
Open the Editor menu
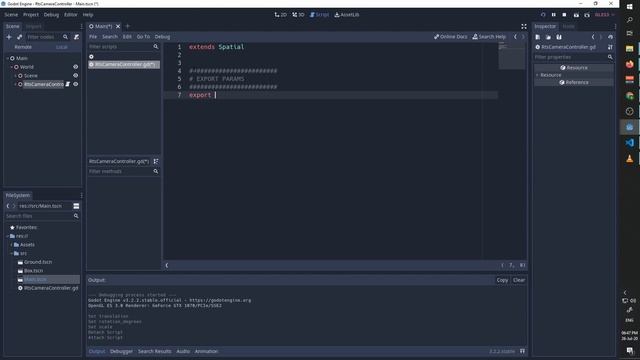point(71,15)
